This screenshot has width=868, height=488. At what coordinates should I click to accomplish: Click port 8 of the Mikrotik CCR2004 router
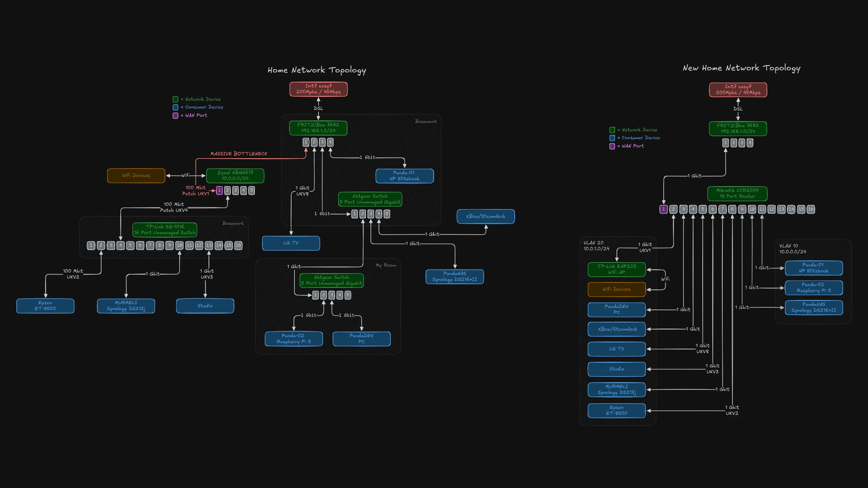click(732, 209)
